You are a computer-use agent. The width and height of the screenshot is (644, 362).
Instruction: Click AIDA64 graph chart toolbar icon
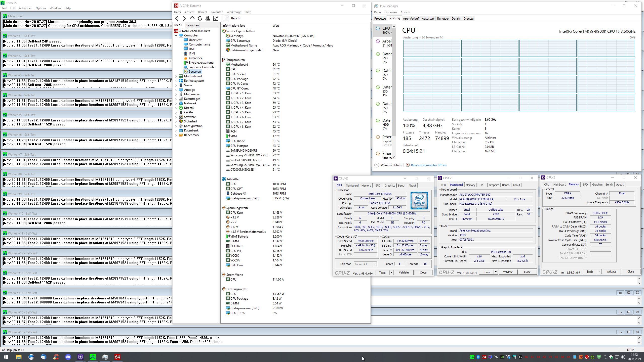coord(216,18)
